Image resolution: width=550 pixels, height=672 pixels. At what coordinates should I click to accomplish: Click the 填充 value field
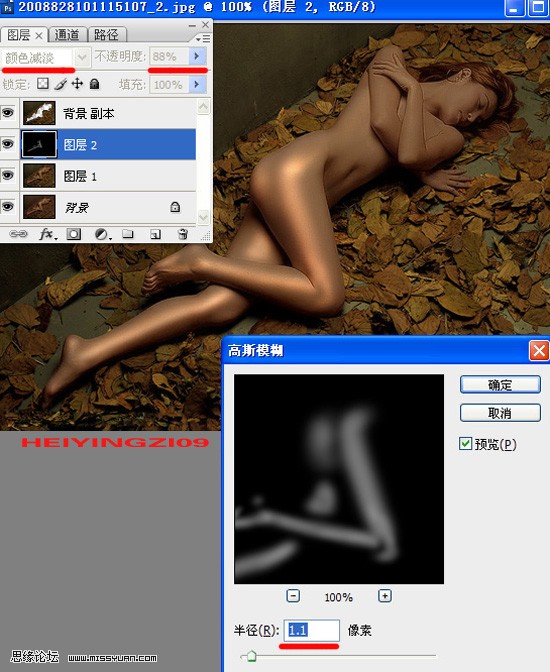tap(169, 84)
